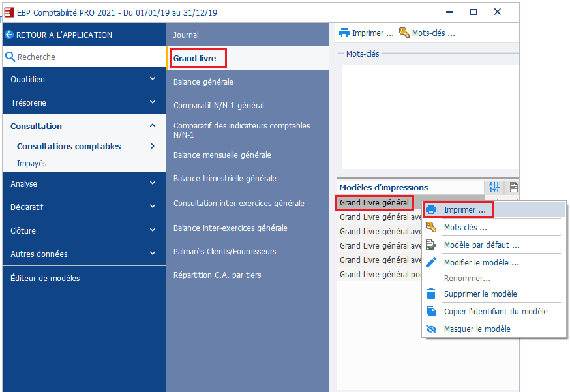
Task: Click the pencil icon for Modifier le modèle
Action: [431, 262]
